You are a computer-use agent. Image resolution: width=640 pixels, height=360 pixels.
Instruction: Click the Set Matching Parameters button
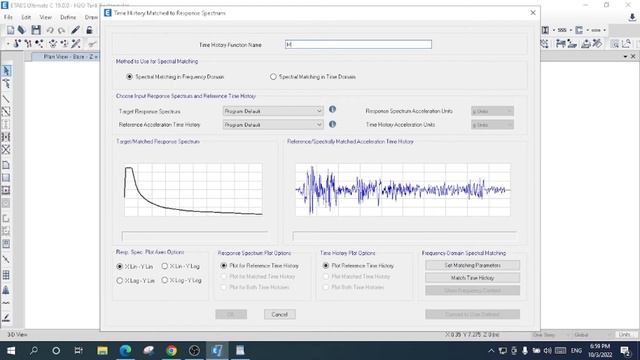[x=472, y=265]
